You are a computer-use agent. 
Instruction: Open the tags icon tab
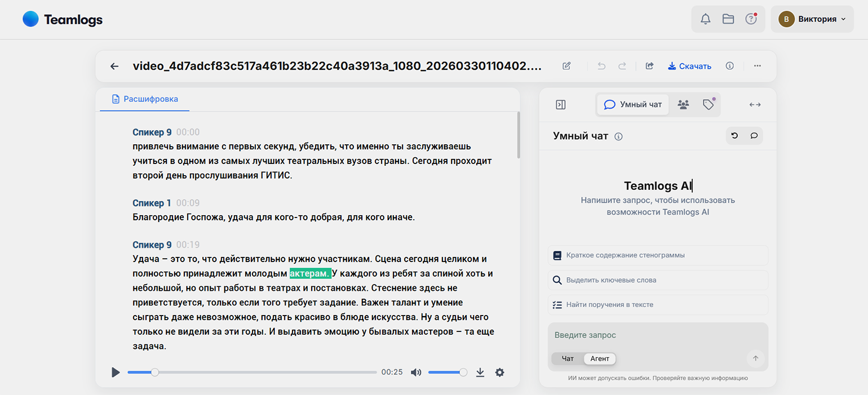click(x=708, y=105)
